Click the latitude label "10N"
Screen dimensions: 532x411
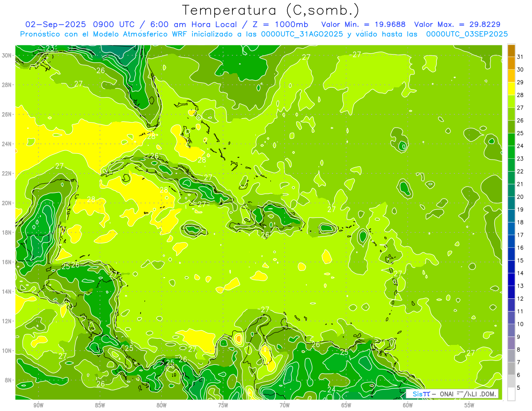[x=7, y=351]
